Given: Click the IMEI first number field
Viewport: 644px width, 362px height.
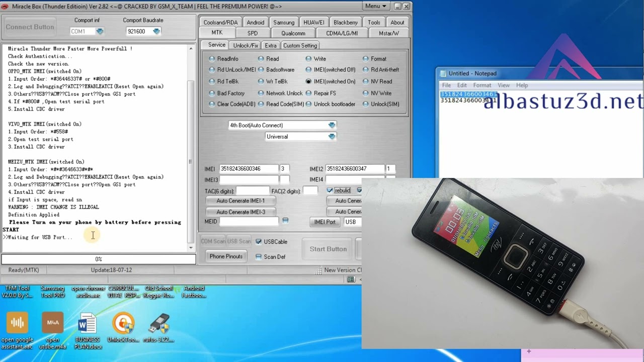Looking at the screenshot, I should coord(249,169).
